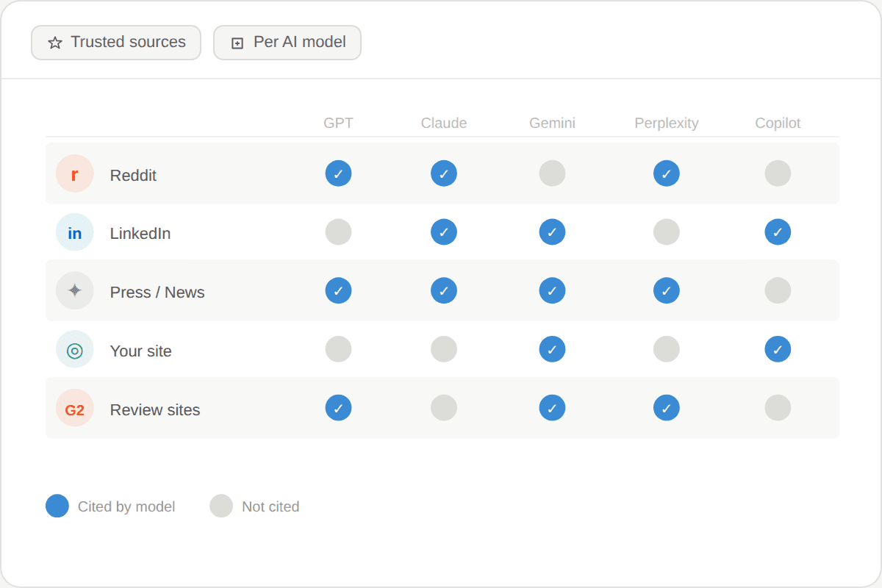Toggle Your site check under Copilot
This screenshot has height=588, width=882.
click(778, 349)
